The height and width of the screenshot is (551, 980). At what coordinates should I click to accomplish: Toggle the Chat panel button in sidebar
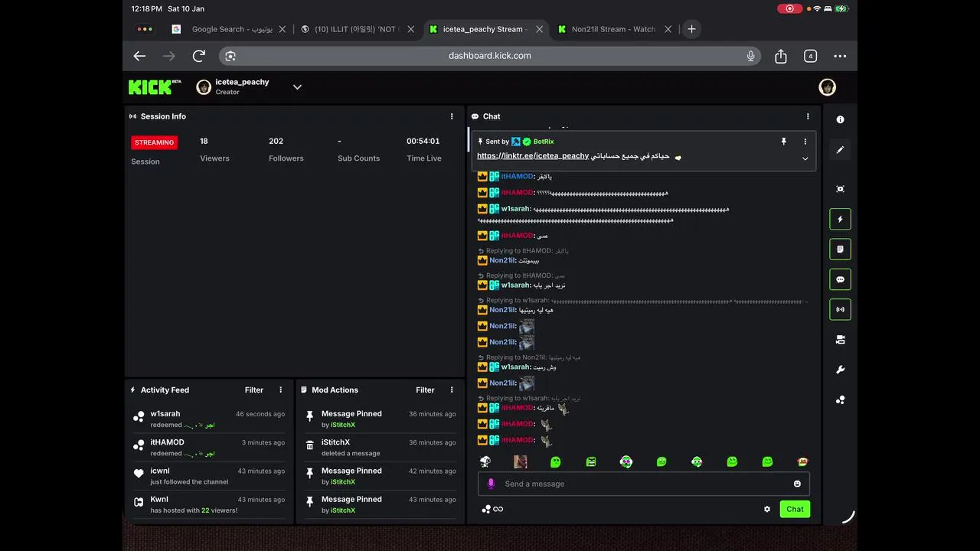coord(840,279)
